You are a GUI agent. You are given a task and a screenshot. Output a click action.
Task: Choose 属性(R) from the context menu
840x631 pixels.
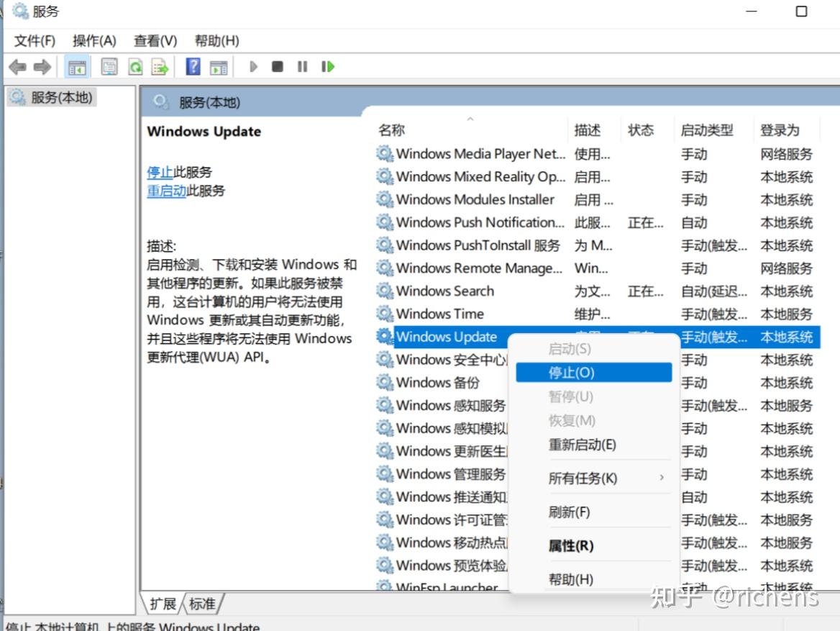[x=570, y=545]
